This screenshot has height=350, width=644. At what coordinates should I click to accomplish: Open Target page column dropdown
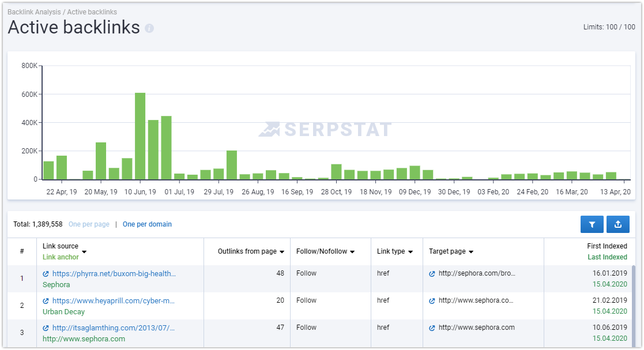[x=471, y=252]
